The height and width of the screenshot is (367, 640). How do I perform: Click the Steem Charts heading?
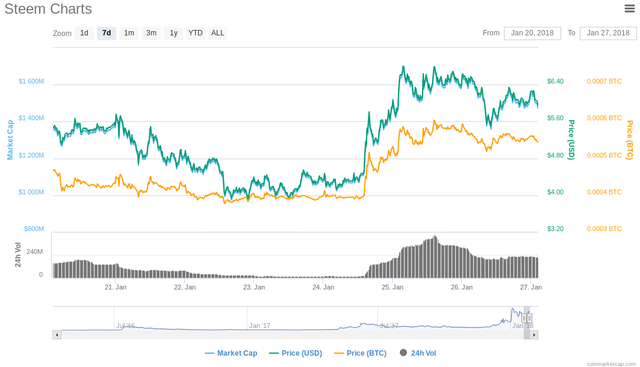pyautogui.click(x=48, y=9)
